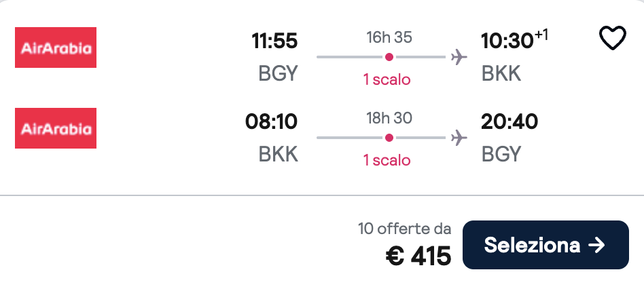
Task: Click the AirArabia logo on the return flight
Action: [x=56, y=128]
